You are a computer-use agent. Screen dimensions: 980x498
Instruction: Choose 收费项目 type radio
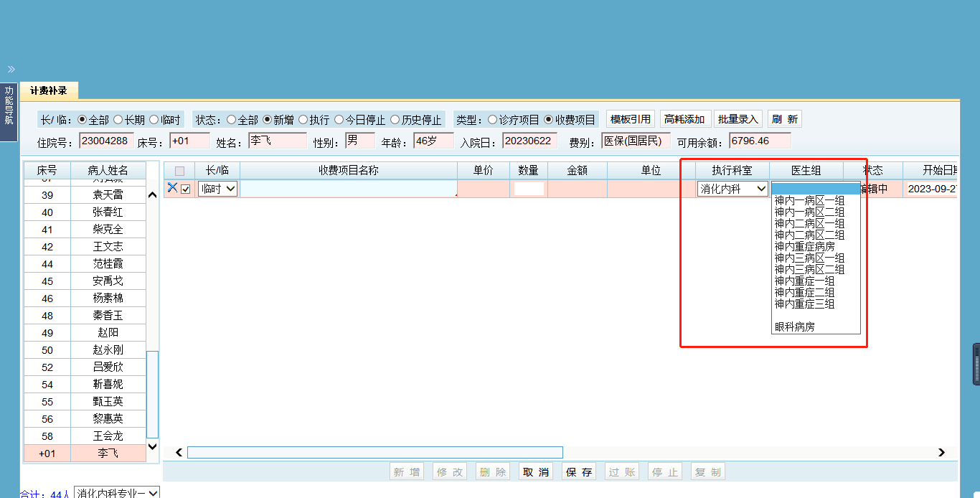(549, 120)
